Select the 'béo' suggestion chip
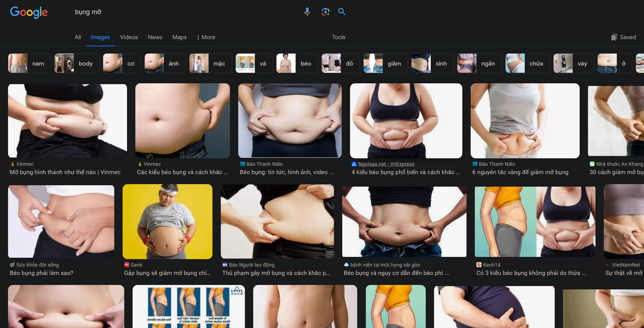644x328 pixels. click(x=297, y=64)
